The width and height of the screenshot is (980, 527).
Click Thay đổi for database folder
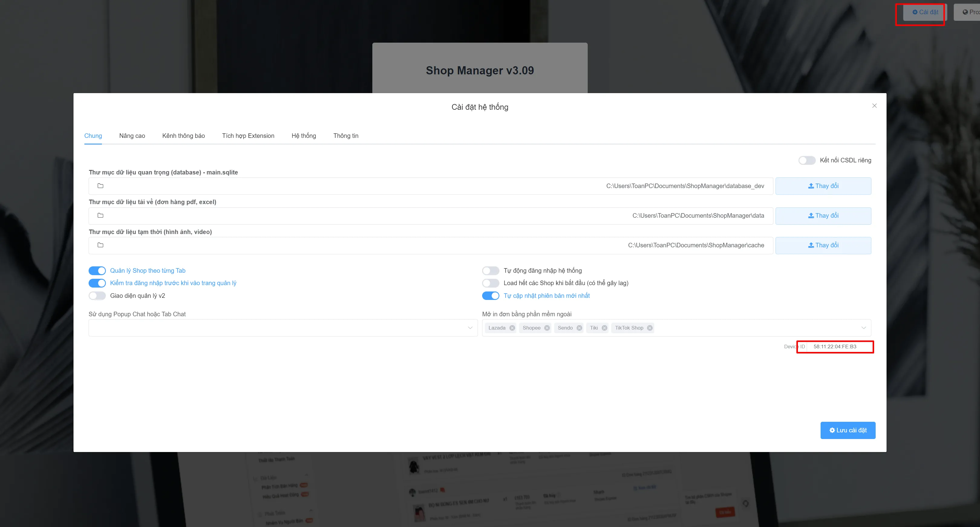coord(823,186)
